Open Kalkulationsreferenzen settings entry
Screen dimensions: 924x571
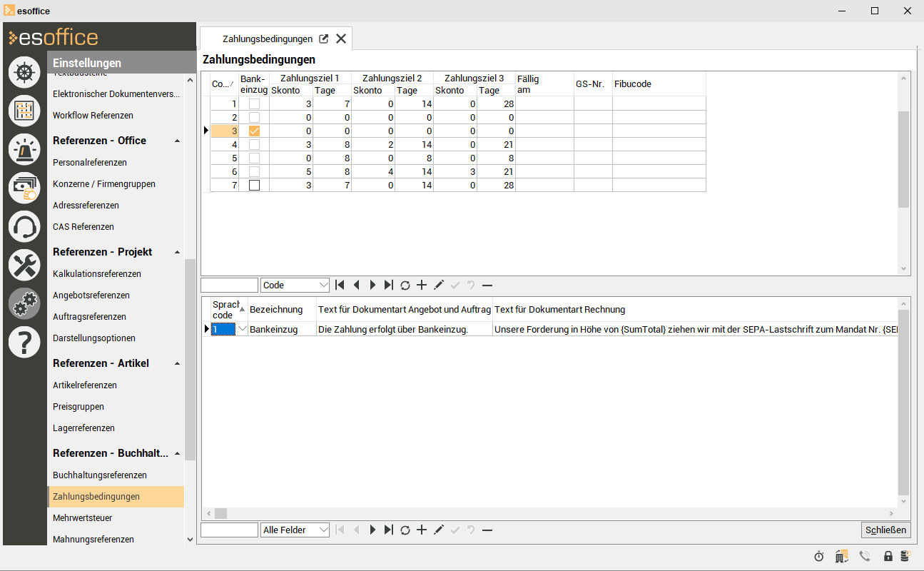(x=97, y=273)
